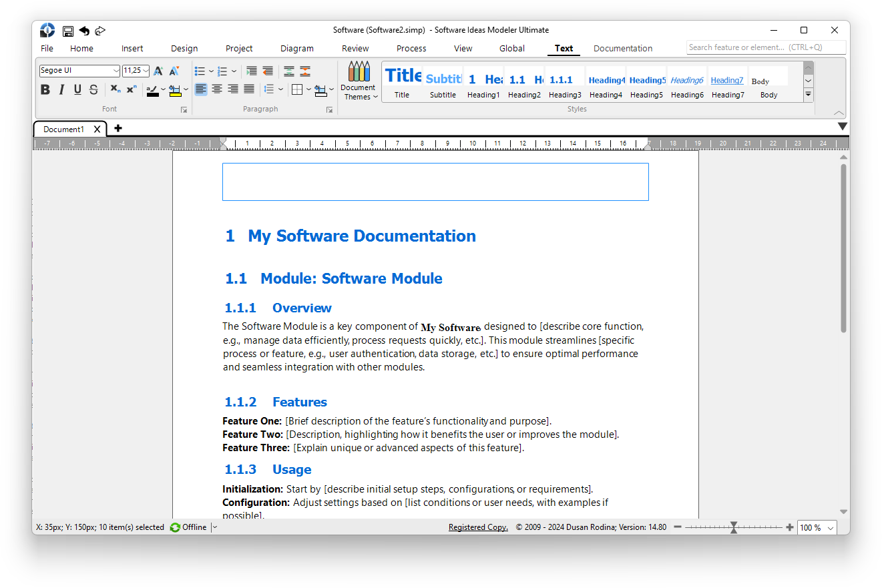This screenshot has width=882, height=588.
Task: Open the File menu
Action: pos(47,48)
